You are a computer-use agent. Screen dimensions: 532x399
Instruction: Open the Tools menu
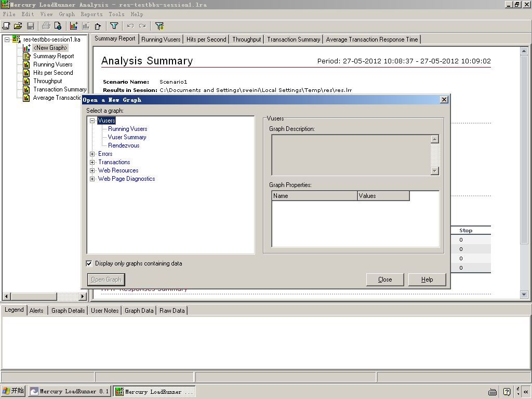coord(116,14)
